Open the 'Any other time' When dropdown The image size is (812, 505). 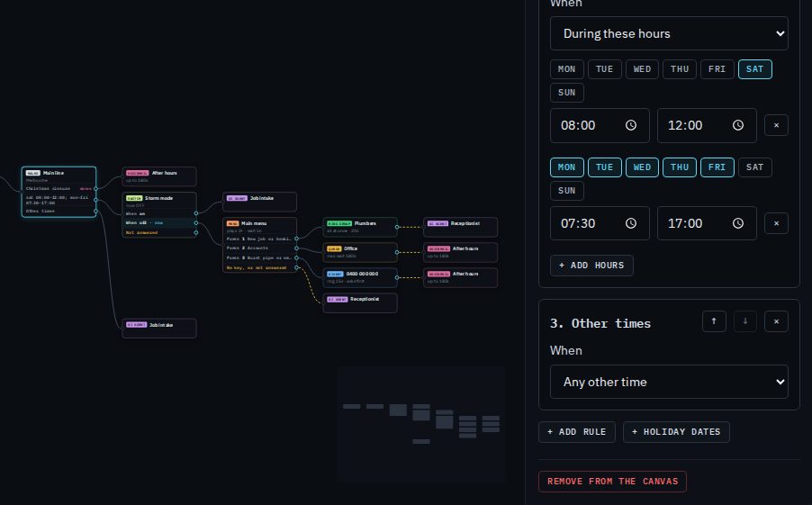(x=669, y=383)
